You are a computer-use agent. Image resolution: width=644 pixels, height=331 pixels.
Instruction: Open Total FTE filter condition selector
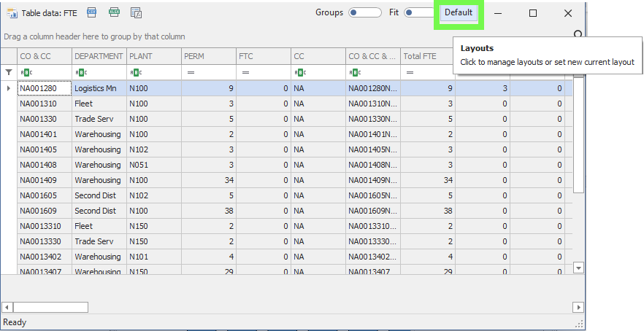pyautogui.click(x=410, y=72)
